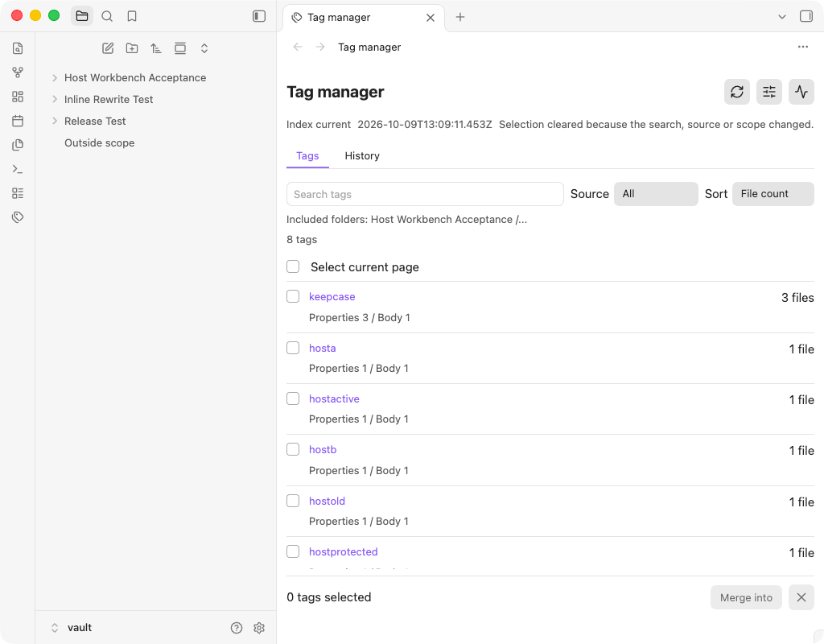Open command palette ribbon icon
The image size is (824, 644).
[18, 169]
